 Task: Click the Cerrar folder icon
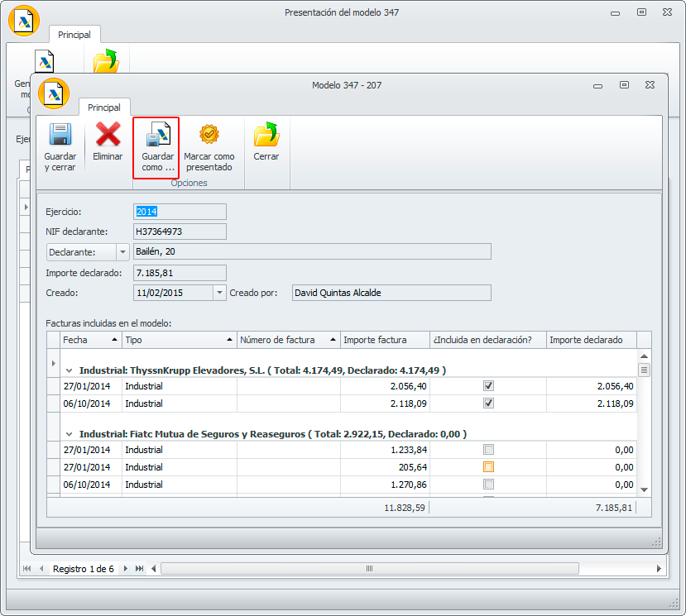point(266,135)
